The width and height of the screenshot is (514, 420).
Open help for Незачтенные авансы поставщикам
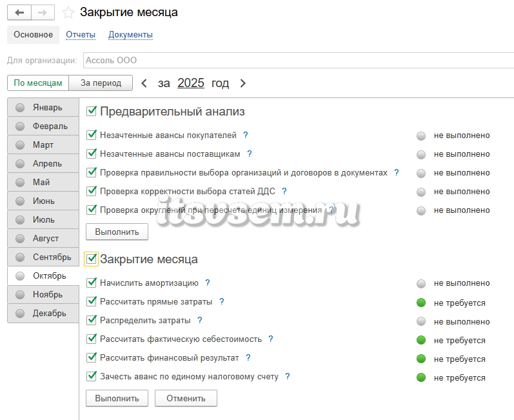[x=250, y=154]
